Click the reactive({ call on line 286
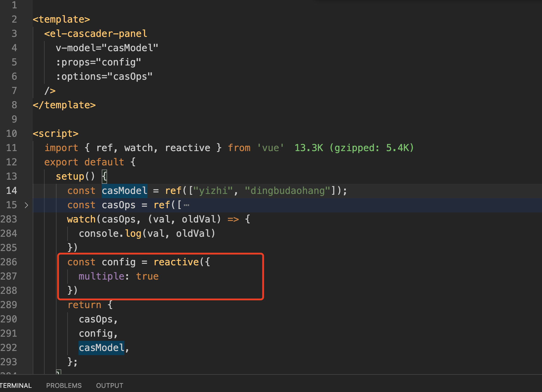This screenshot has height=392, width=542. (x=182, y=262)
